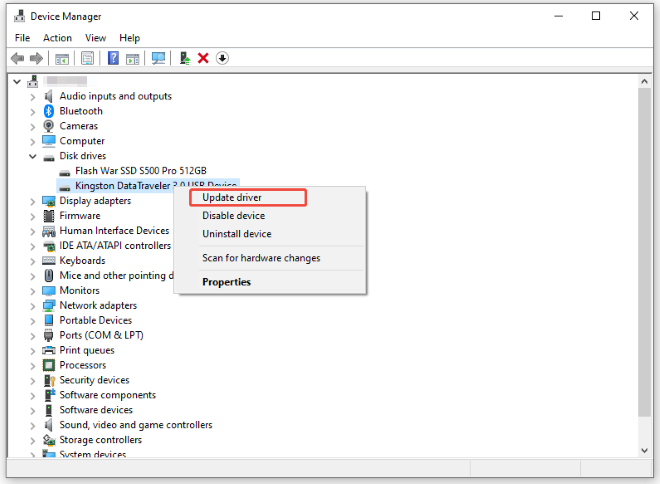This screenshot has height=484, width=660.
Task: Click the Cameras webcam icon
Action: (49, 126)
